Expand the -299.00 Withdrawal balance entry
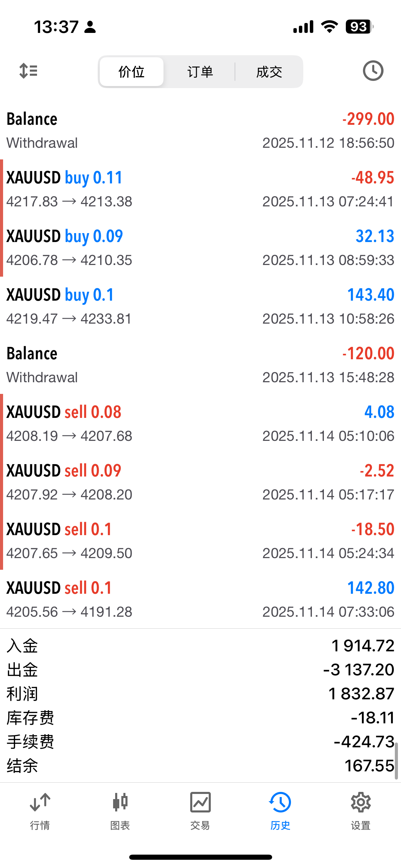The height and width of the screenshot is (868, 401). click(x=200, y=131)
